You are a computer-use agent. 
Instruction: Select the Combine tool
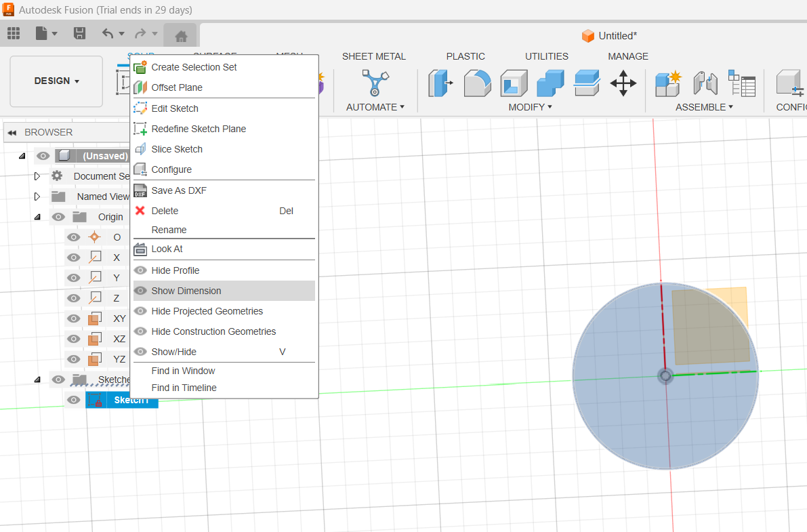(550, 83)
